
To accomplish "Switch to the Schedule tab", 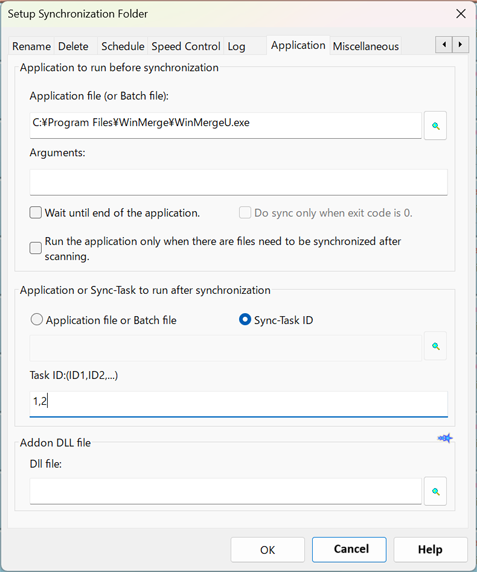I will point(123,46).
